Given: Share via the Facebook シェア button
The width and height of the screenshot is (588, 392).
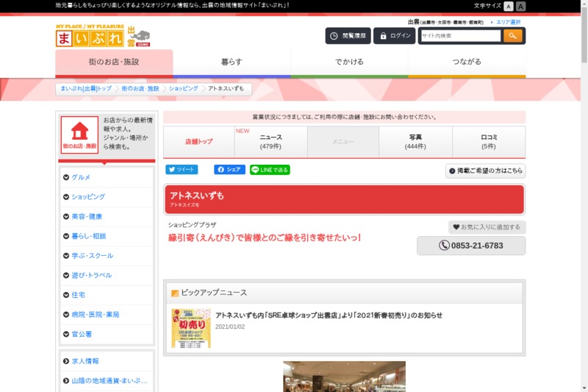Looking at the screenshot, I should [229, 169].
